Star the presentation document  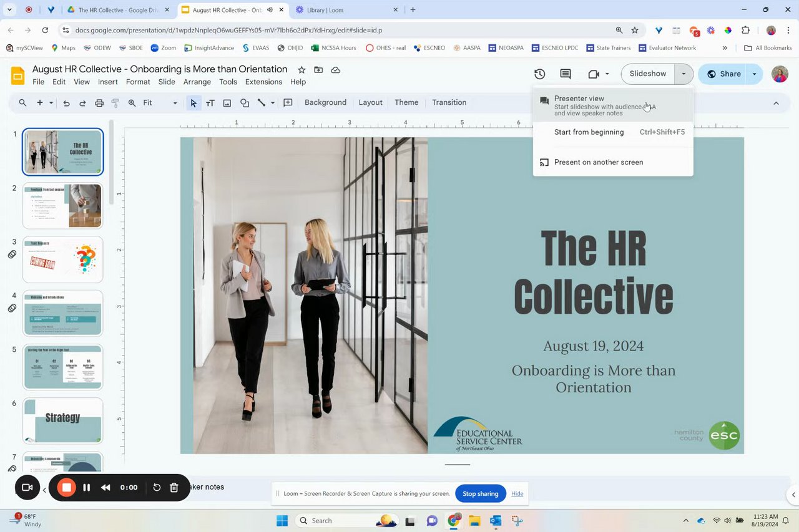(x=301, y=70)
